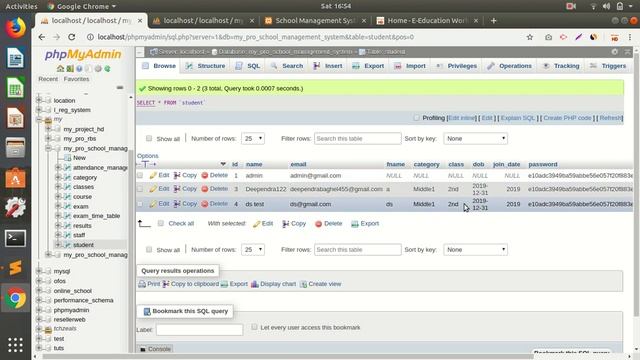
Task: Open upper Sort by key dropdown
Action: click(x=476, y=139)
